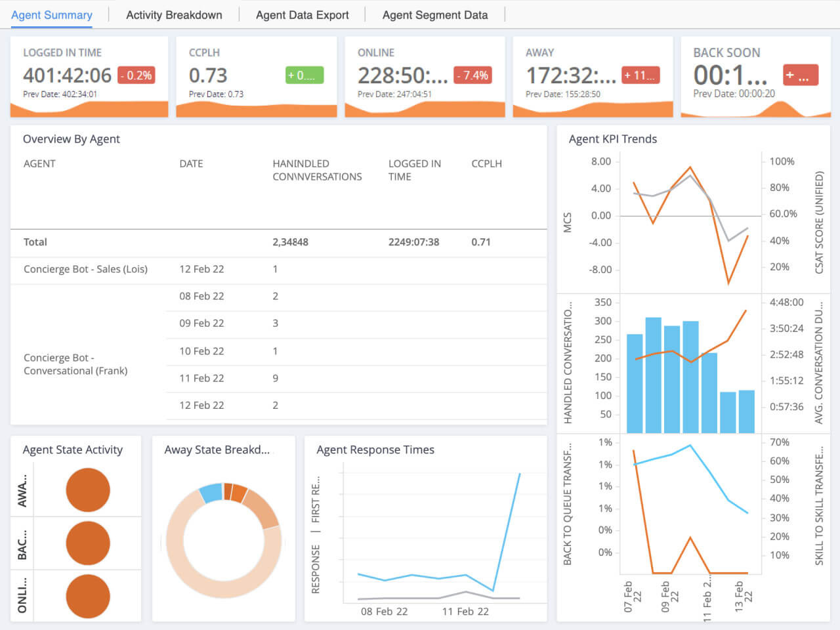Open the Agent Data Export tab

point(302,15)
